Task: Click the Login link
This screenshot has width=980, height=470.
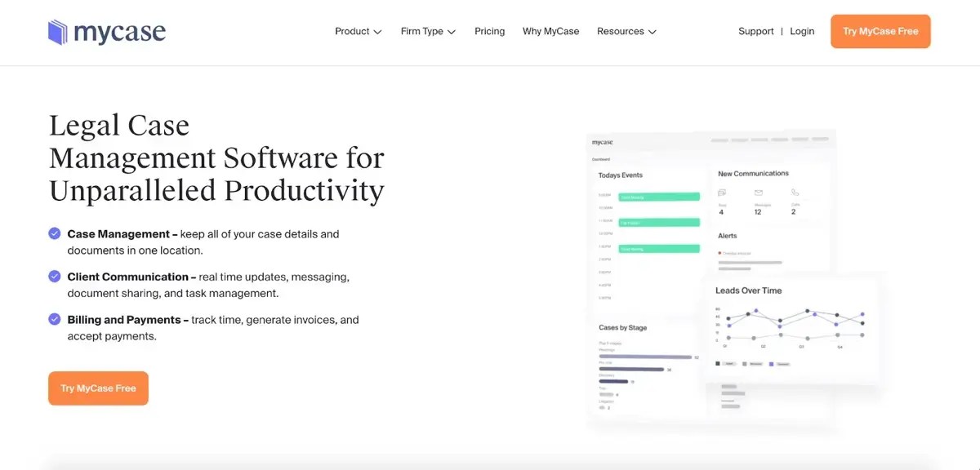Action: tap(802, 31)
